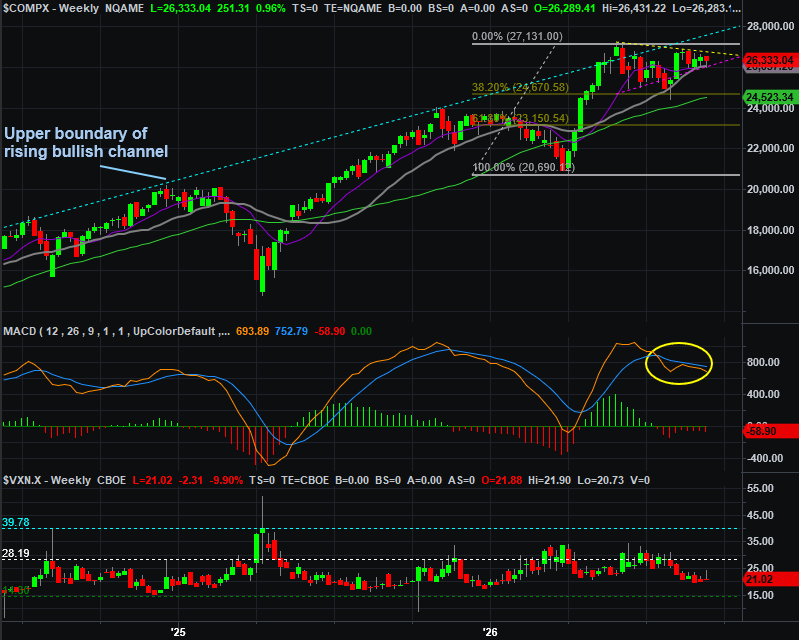The width and height of the screenshot is (799, 640).
Task: Click the '25 year marker on the time axis
Action: [x=178, y=632]
